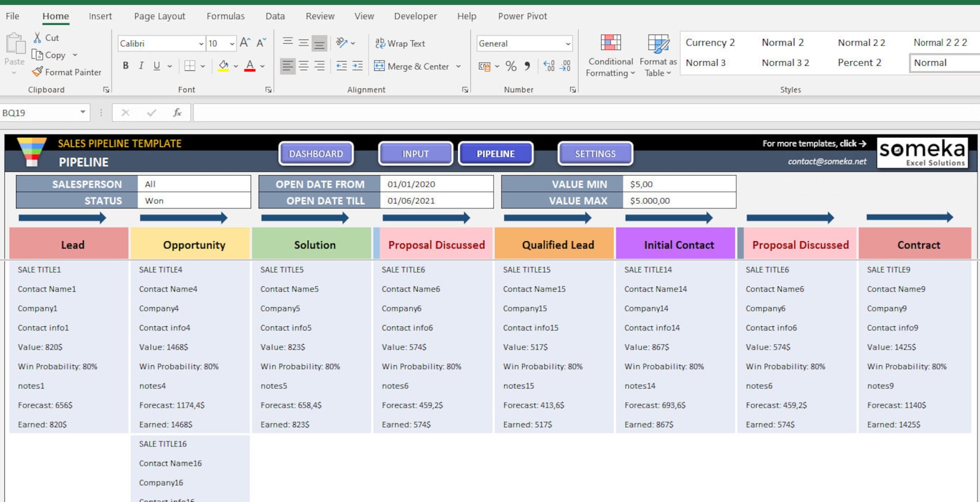Open the SETTINGS button
Image resolution: width=980 pixels, height=502 pixels.
pyautogui.click(x=595, y=154)
